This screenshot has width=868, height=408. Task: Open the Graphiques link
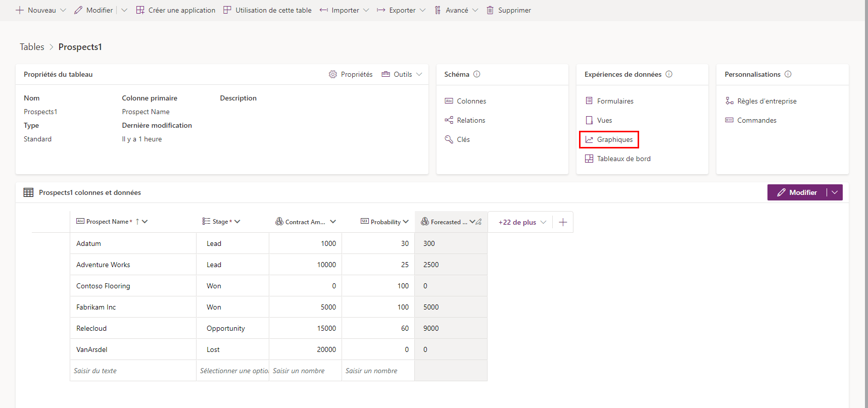pos(615,139)
